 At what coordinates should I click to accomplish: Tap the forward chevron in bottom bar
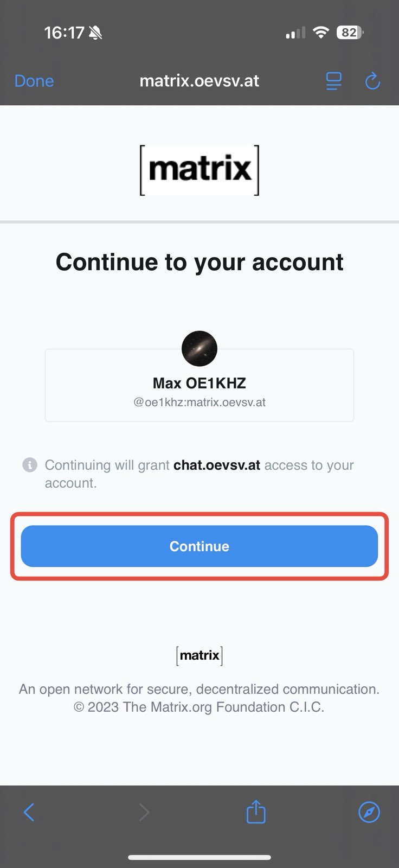tap(144, 812)
